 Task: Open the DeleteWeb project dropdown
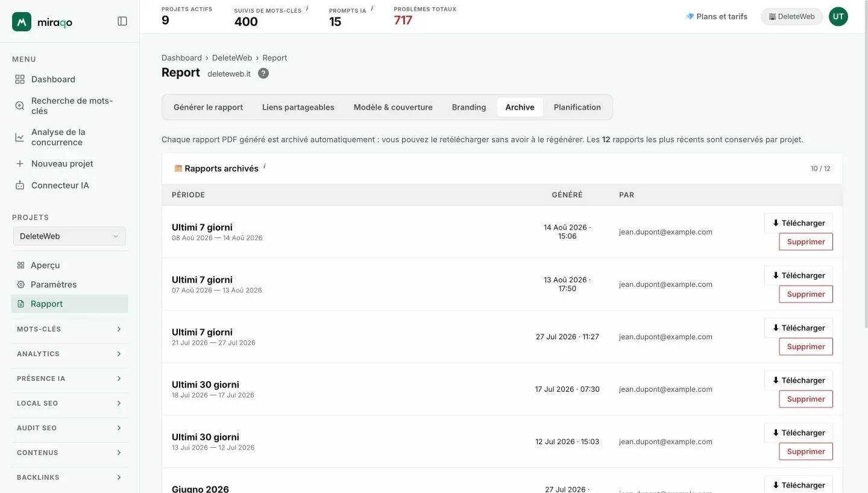coord(70,236)
